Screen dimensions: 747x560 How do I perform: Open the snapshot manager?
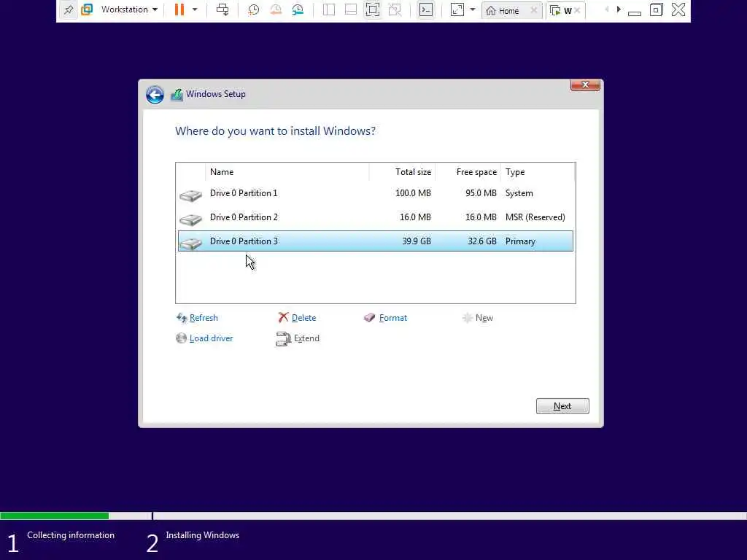(x=298, y=9)
